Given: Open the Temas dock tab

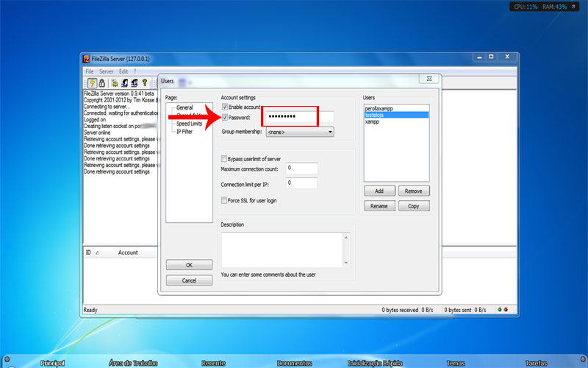Looking at the screenshot, I should 456,363.
